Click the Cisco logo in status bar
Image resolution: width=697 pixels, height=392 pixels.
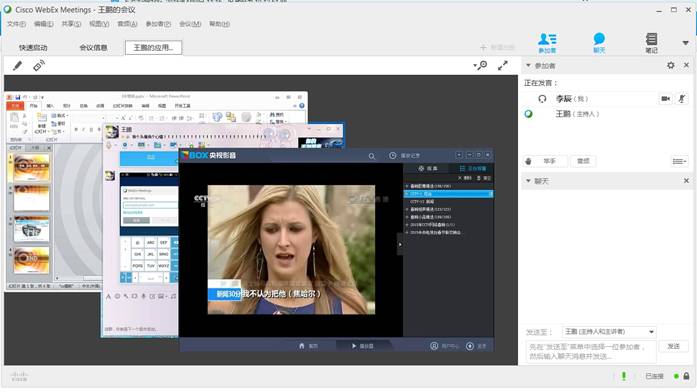click(x=19, y=377)
